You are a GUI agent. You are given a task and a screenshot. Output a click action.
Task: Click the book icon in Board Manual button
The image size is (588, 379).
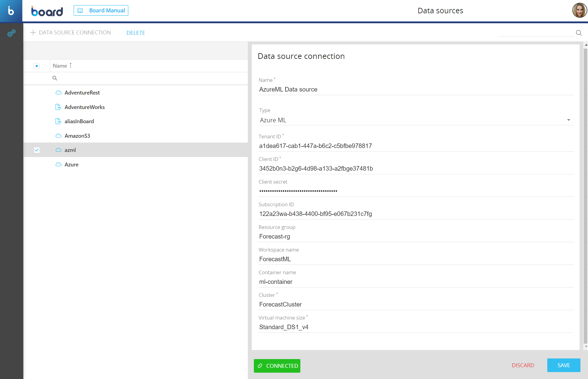pos(80,11)
